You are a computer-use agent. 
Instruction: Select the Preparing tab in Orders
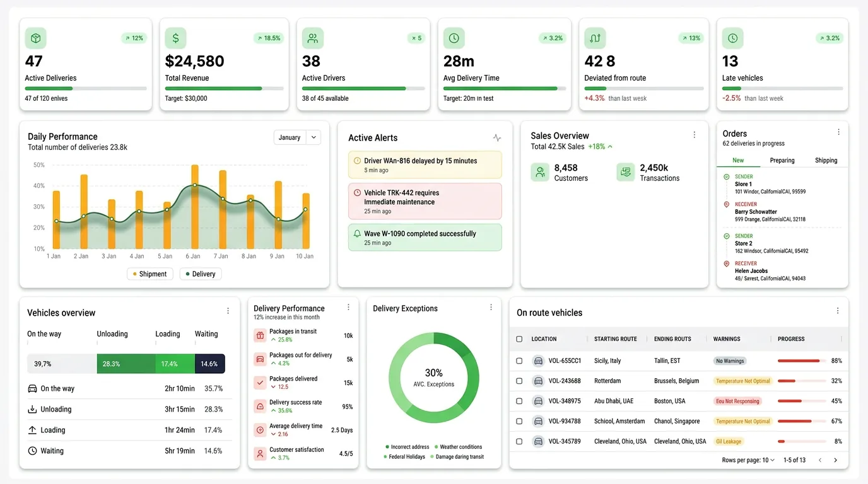tap(782, 161)
